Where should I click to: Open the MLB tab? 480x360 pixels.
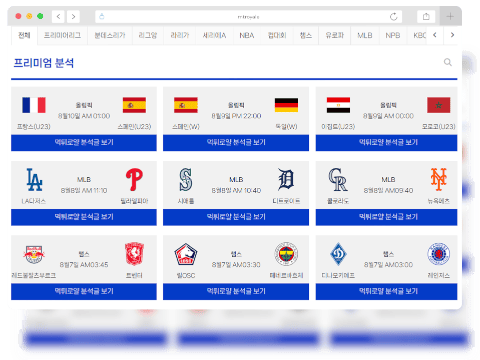[365, 35]
